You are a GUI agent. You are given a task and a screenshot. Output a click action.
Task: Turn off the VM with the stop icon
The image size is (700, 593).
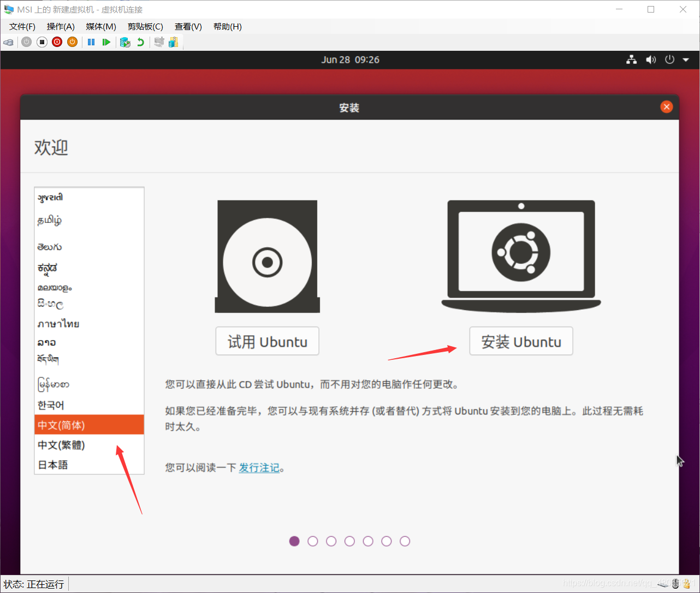click(x=42, y=42)
